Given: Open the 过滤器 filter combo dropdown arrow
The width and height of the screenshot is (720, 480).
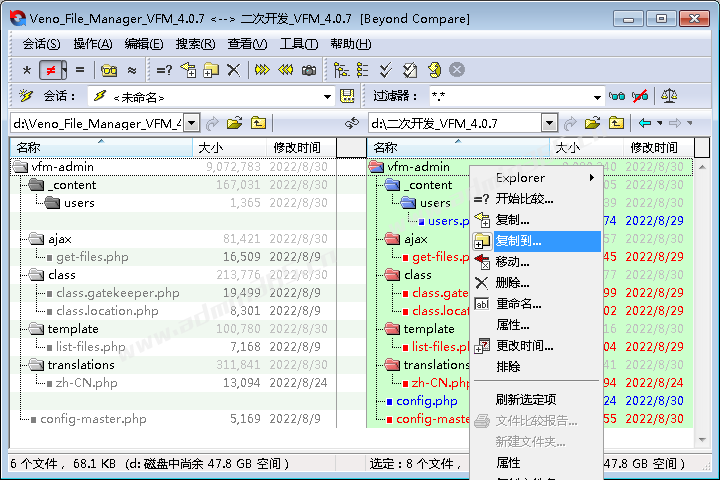Looking at the screenshot, I should click(x=597, y=97).
